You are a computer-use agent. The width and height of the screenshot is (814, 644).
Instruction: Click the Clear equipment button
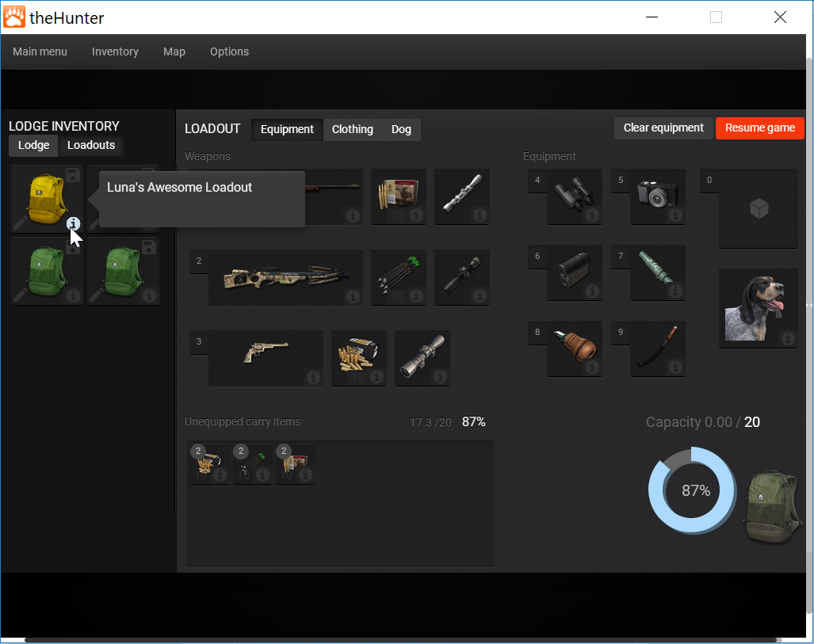click(x=663, y=128)
